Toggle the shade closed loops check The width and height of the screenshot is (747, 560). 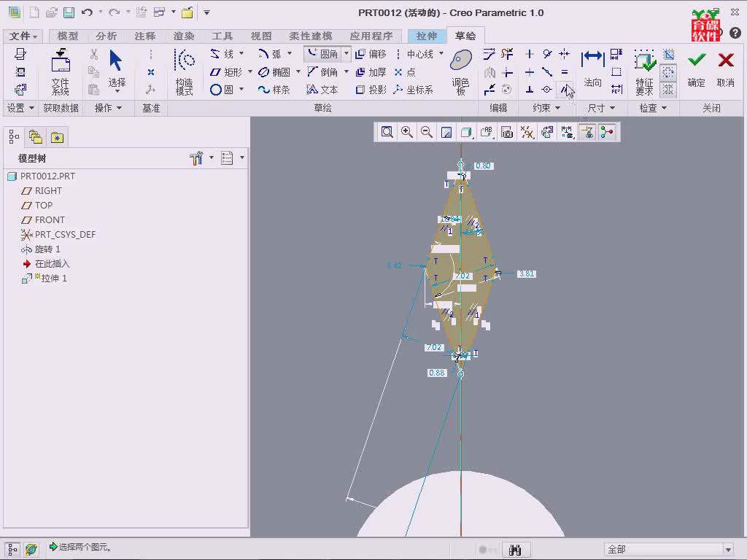pos(668,54)
